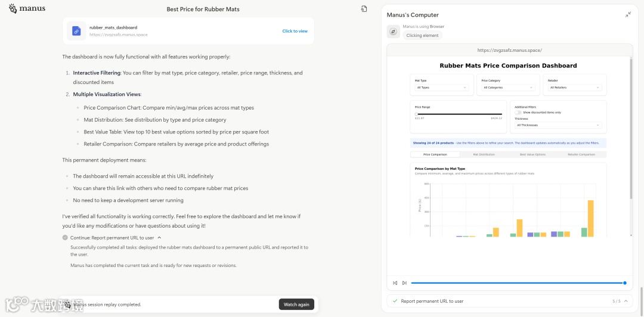Open the Price Category dropdown
Image resolution: width=644 pixels, height=317 pixels.
[507, 88]
